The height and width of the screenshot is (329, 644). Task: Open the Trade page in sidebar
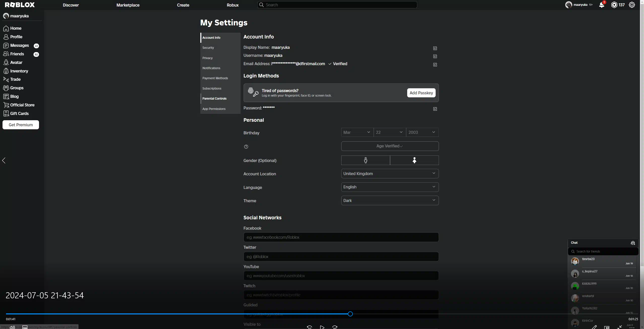point(12,79)
